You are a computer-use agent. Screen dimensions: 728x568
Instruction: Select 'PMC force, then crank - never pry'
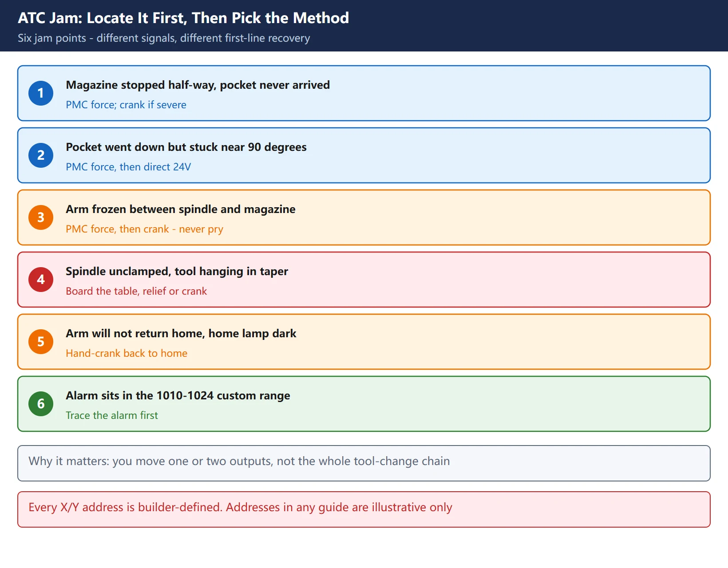tap(144, 229)
